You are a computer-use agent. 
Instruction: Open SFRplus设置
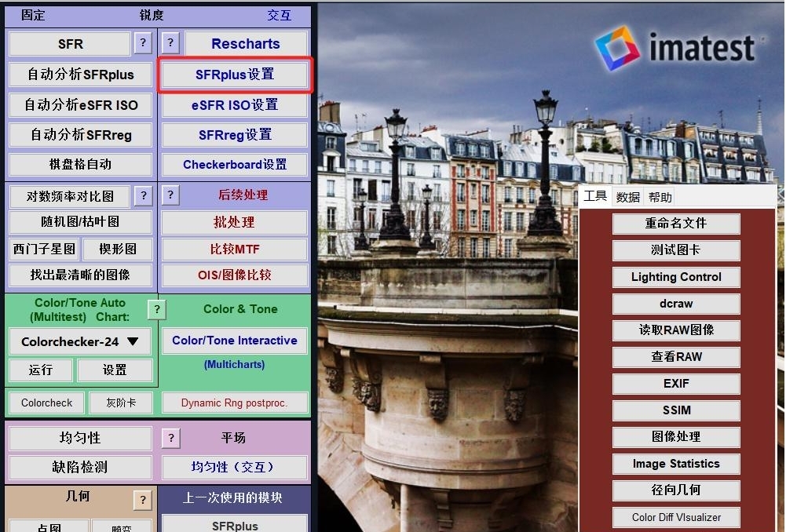pos(235,75)
